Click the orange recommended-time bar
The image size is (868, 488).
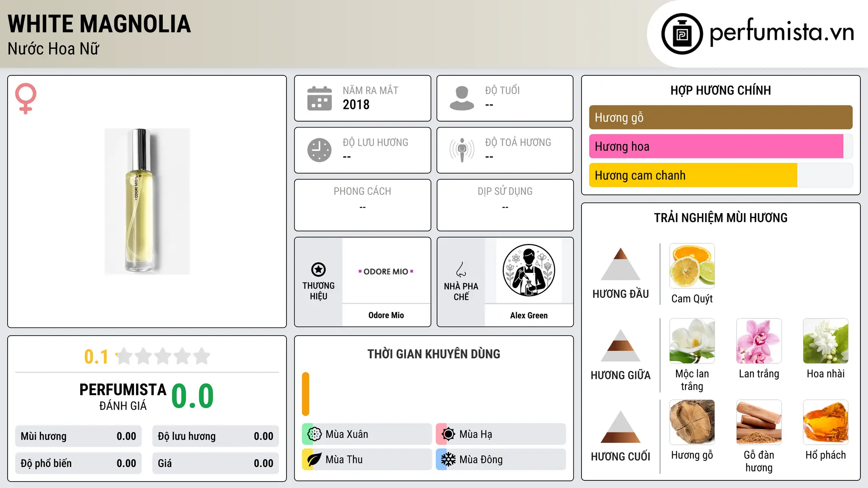pyautogui.click(x=306, y=394)
